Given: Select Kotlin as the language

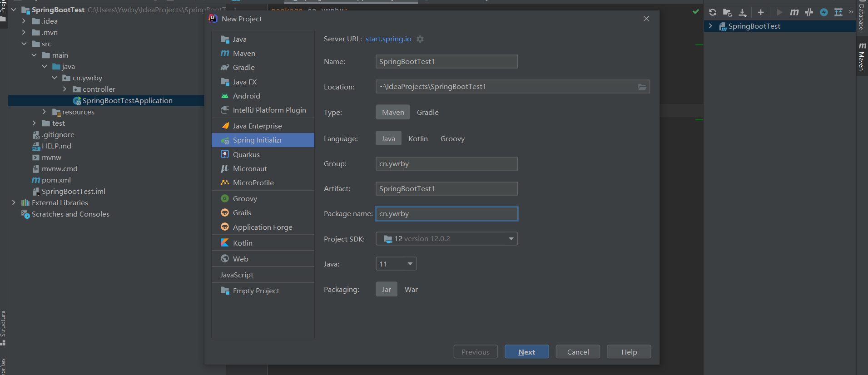Looking at the screenshot, I should [x=418, y=138].
